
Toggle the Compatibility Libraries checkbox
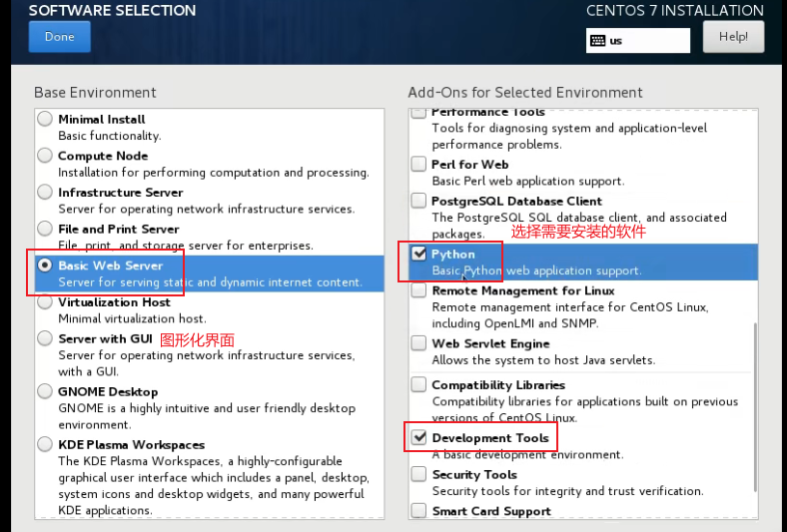pyautogui.click(x=418, y=384)
